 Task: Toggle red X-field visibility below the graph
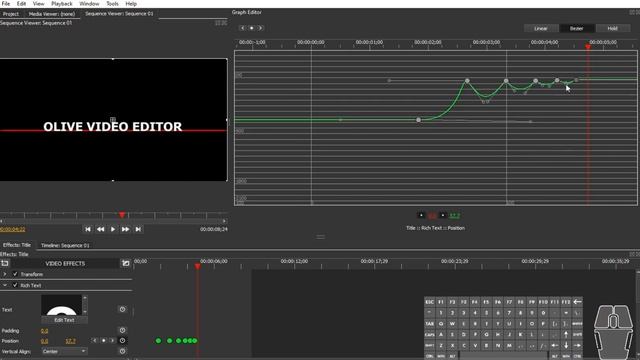(422, 215)
